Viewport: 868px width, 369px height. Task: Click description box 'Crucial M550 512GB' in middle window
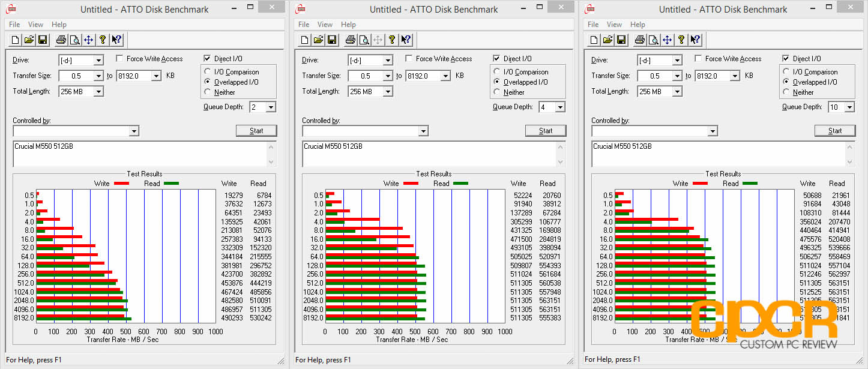click(434, 154)
